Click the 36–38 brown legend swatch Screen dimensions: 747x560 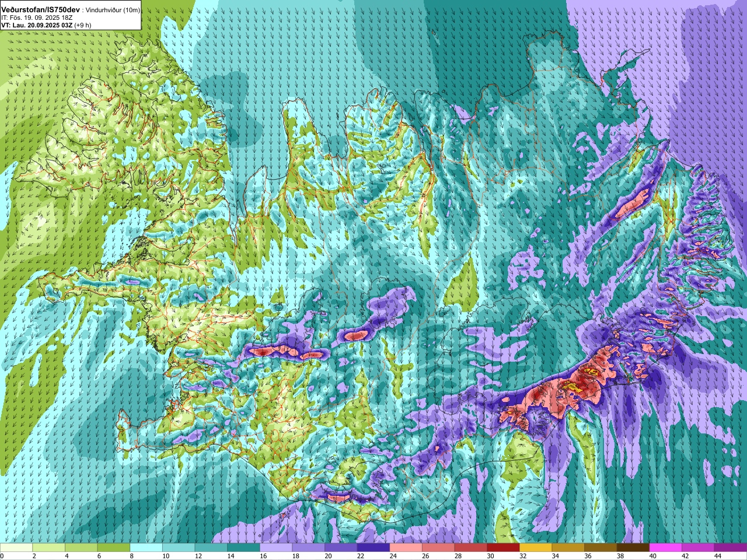601,548
